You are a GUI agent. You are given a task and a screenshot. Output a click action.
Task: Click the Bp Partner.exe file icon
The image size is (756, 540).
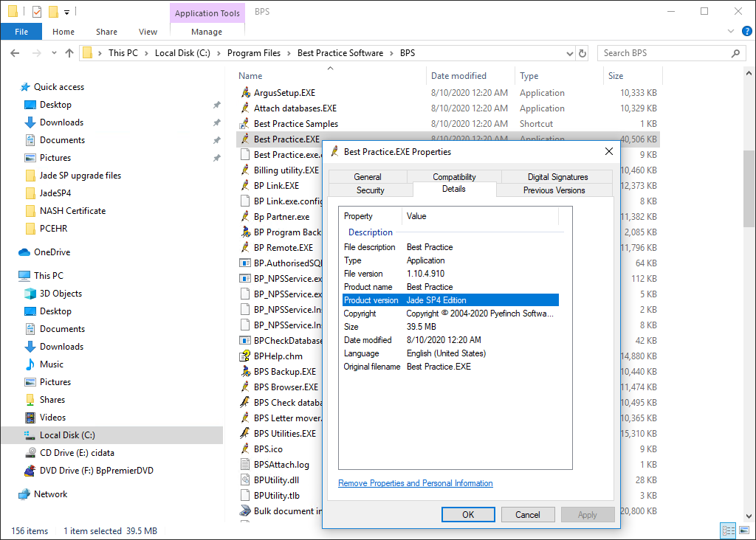pyautogui.click(x=245, y=216)
